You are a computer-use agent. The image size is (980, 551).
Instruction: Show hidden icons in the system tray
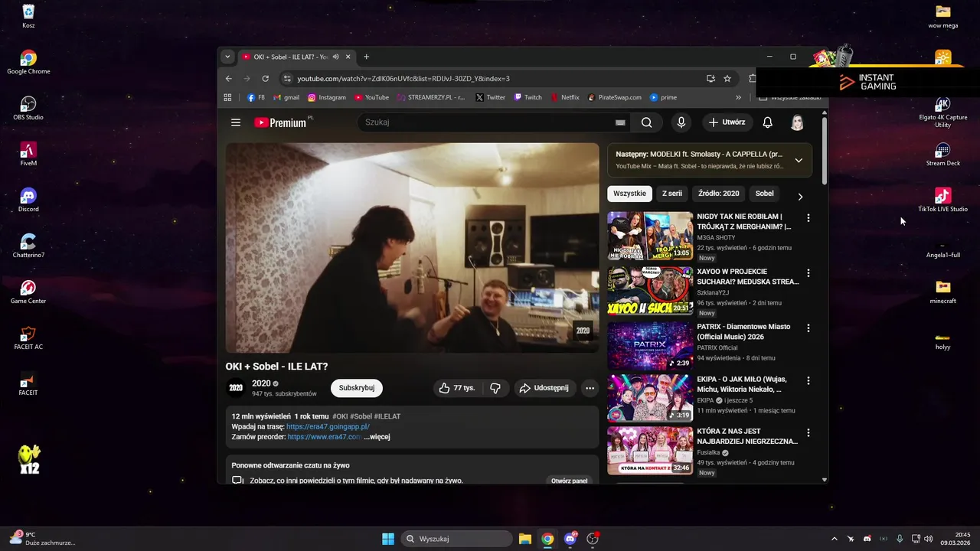pos(834,539)
